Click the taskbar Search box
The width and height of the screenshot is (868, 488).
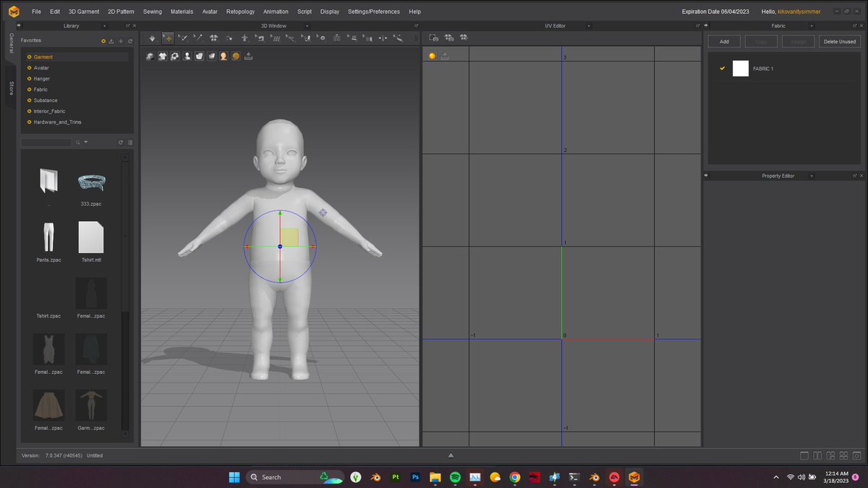tap(294, 477)
